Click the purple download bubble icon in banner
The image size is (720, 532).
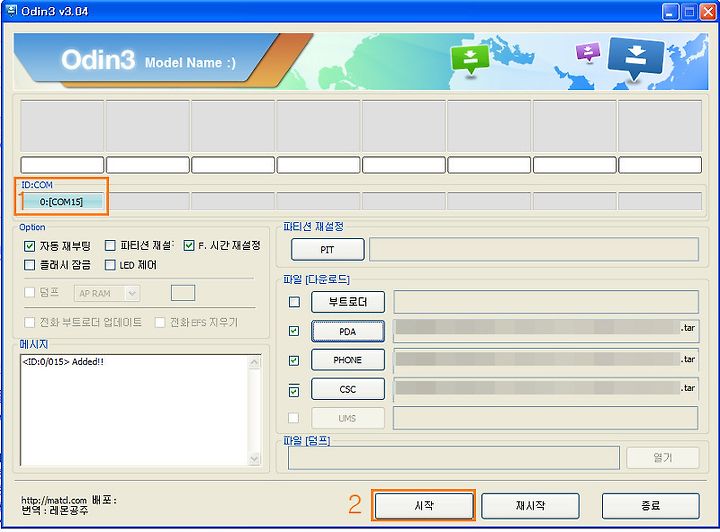click(588, 52)
